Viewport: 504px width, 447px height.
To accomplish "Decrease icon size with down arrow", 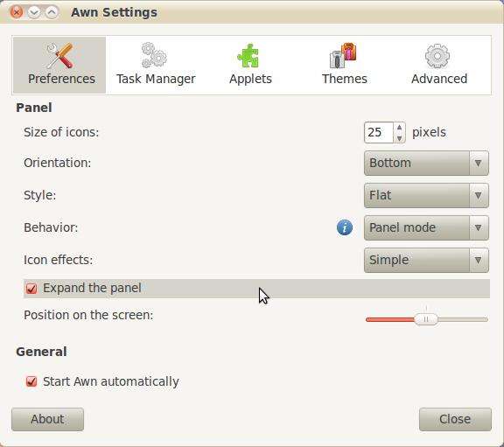I will click(x=399, y=138).
